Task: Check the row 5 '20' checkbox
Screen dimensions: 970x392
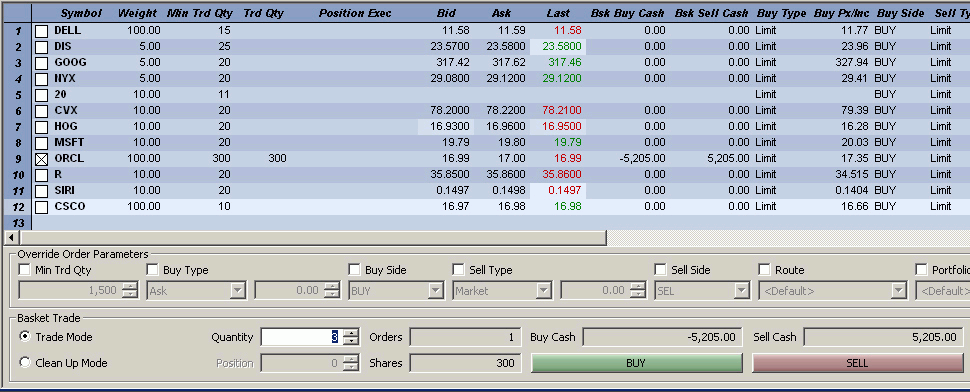Action: [41, 95]
